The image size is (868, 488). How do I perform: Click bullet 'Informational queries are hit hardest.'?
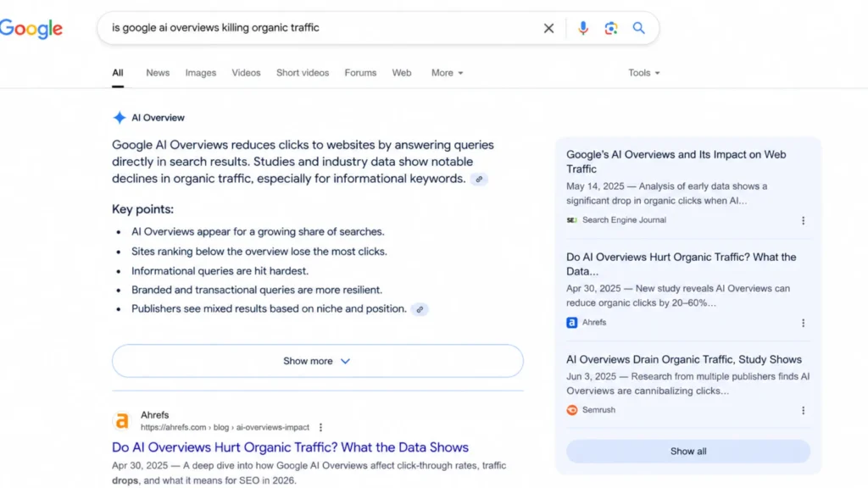point(220,270)
